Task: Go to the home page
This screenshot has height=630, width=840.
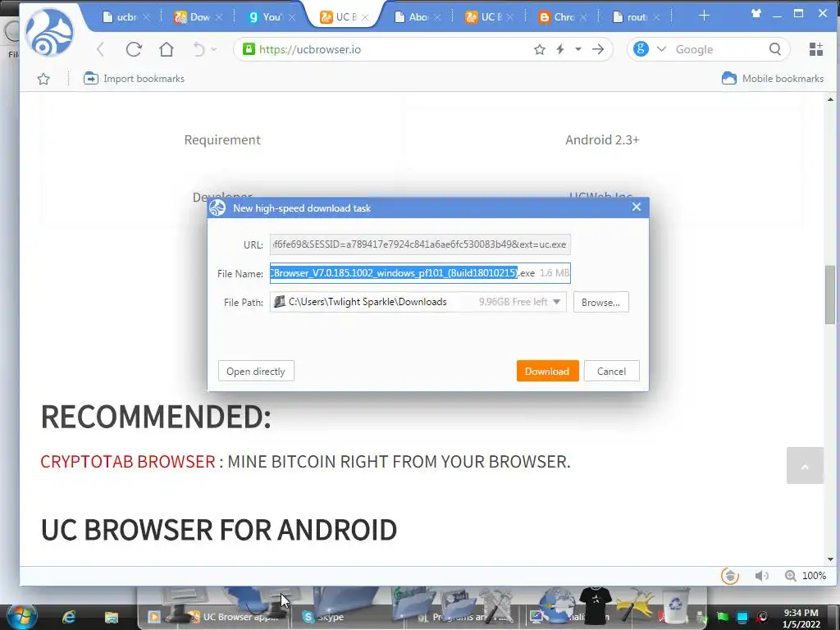Action: (x=167, y=49)
